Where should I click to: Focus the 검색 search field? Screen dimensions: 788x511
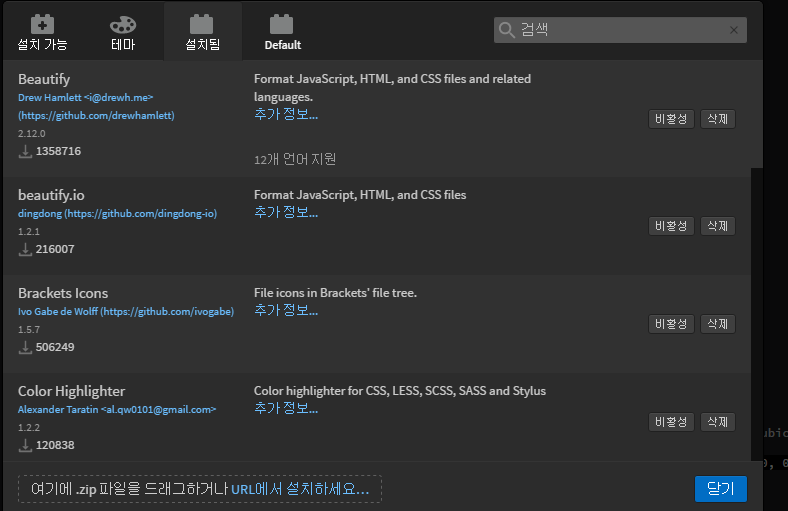click(x=620, y=30)
